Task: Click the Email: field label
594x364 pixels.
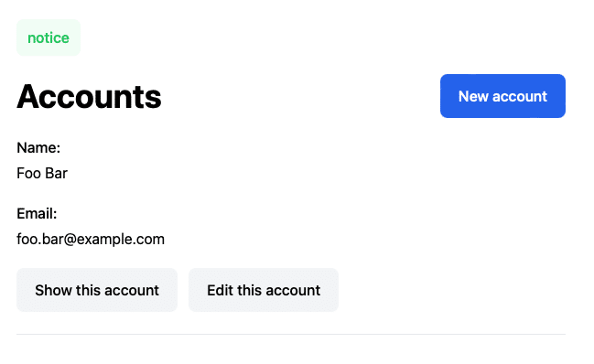Action: 37,214
